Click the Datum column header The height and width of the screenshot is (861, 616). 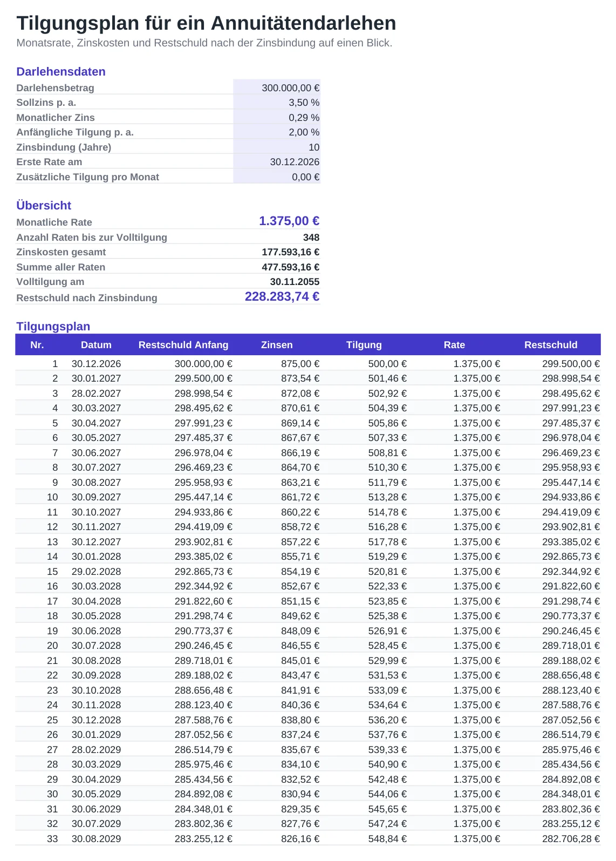pos(96,345)
